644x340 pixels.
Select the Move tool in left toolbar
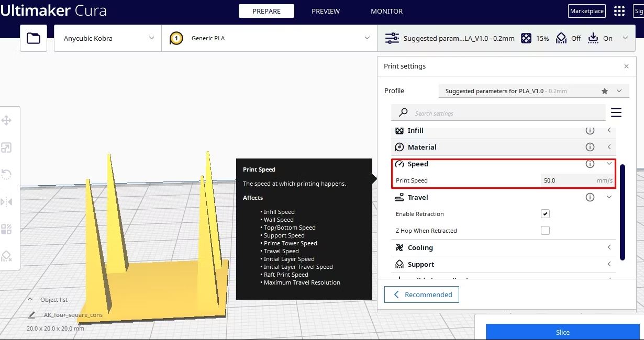(6, 121)
